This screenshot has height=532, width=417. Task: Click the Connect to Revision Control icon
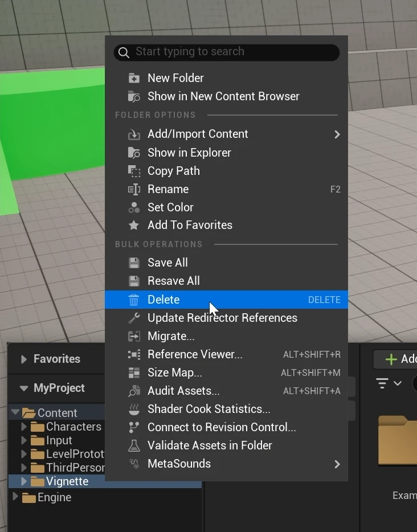pyautogui.click(x=134, y=428)
